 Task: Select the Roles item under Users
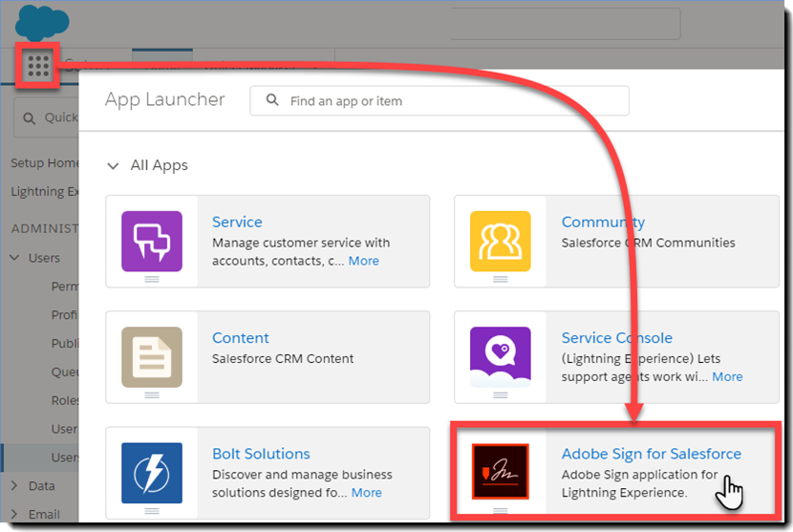tap(65, 400)
